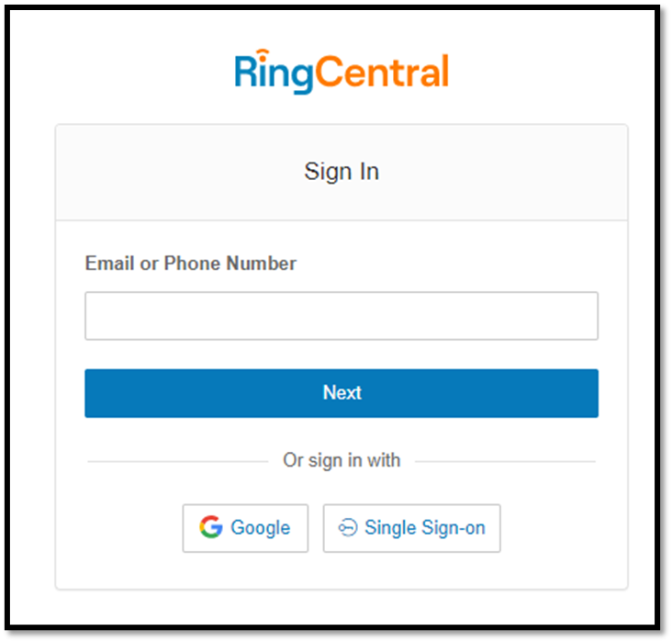Image resolution: width=672 pixels, height=642 pixels.
Task: Click the blue Next button
Action: click(x=342, y=393)
